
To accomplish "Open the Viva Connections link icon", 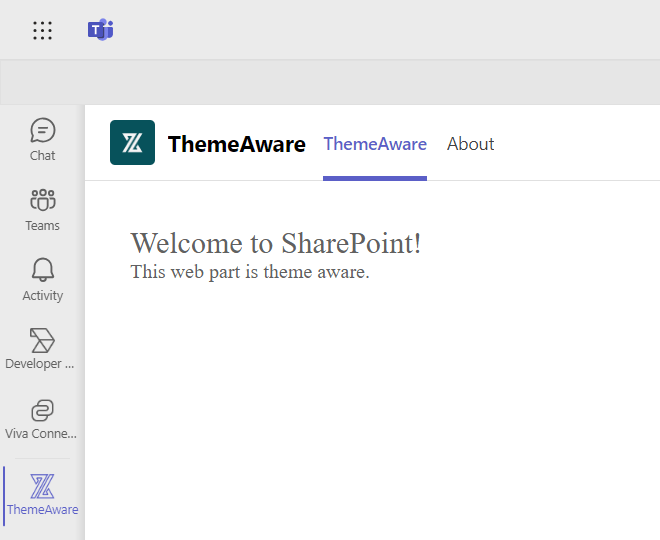I will (x=42, y=410).
